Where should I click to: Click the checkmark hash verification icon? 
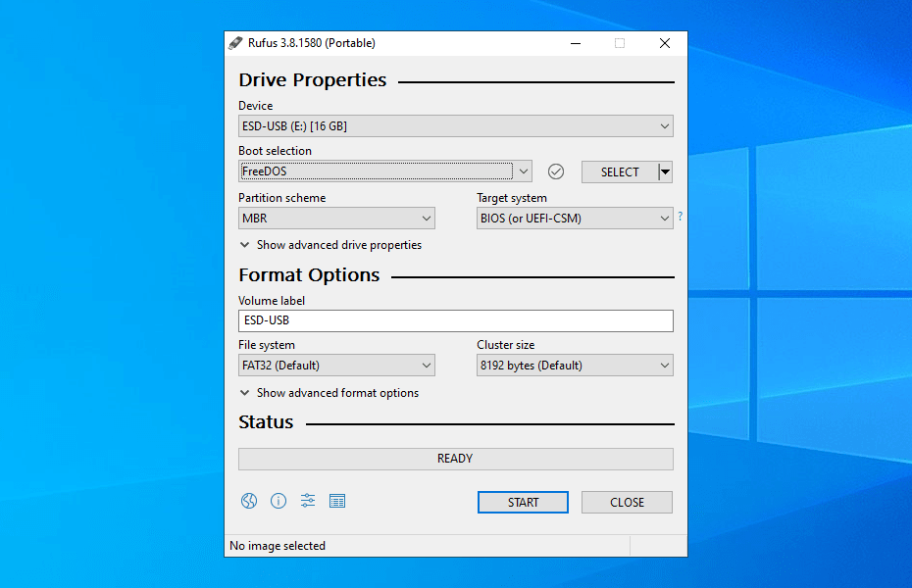[556, 171]
